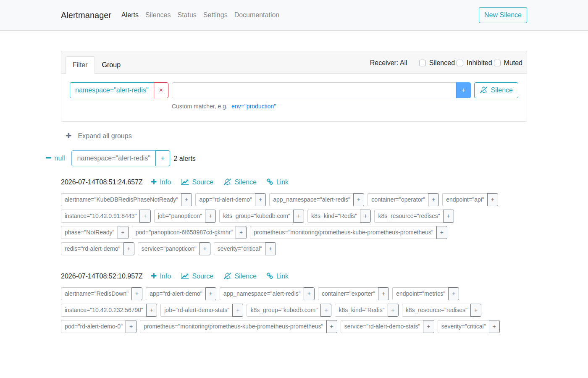
Task: Open the Status page in the navbar
Action: click(x=187, y=15)
